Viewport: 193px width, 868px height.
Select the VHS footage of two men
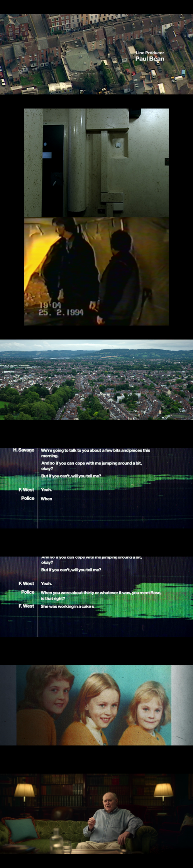click(x=96, y=271)
